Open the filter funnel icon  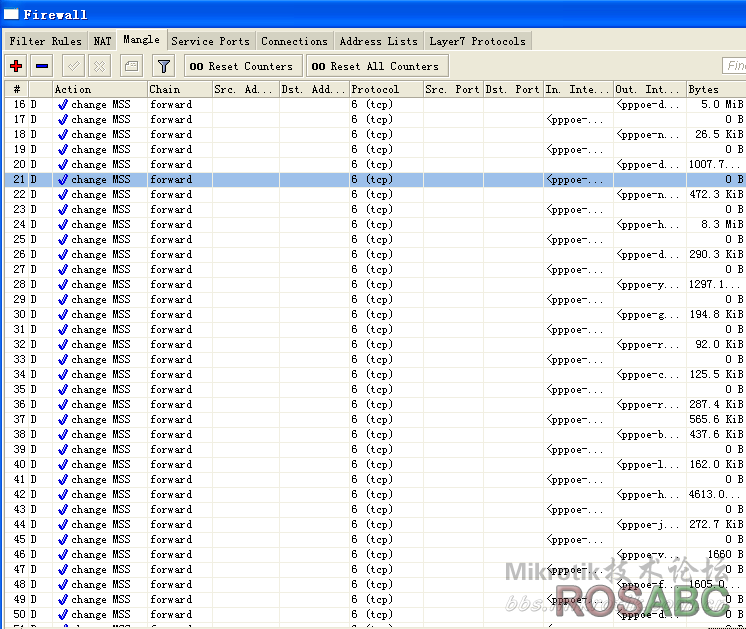click(x=164, y=66)
